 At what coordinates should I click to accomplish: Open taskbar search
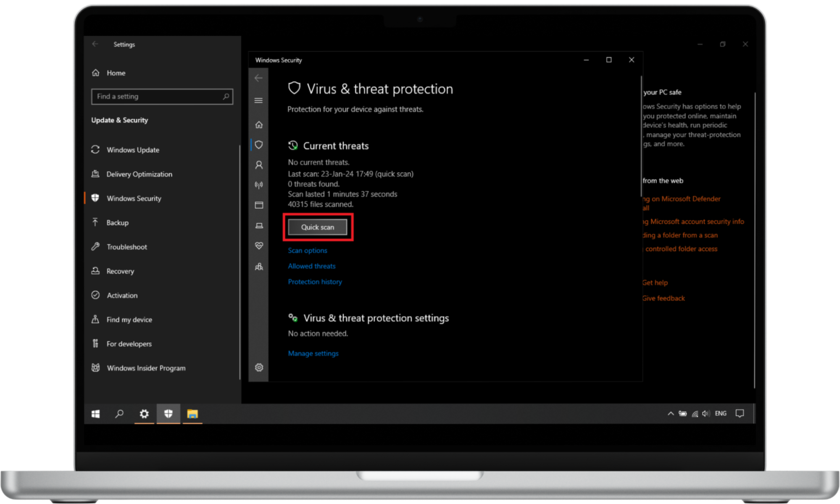(x=119, y=414)
